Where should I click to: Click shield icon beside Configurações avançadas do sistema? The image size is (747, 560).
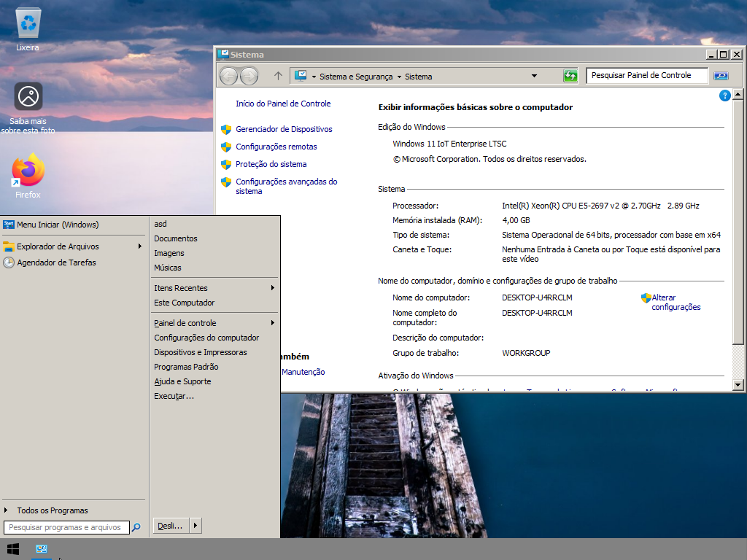(226, 182)
